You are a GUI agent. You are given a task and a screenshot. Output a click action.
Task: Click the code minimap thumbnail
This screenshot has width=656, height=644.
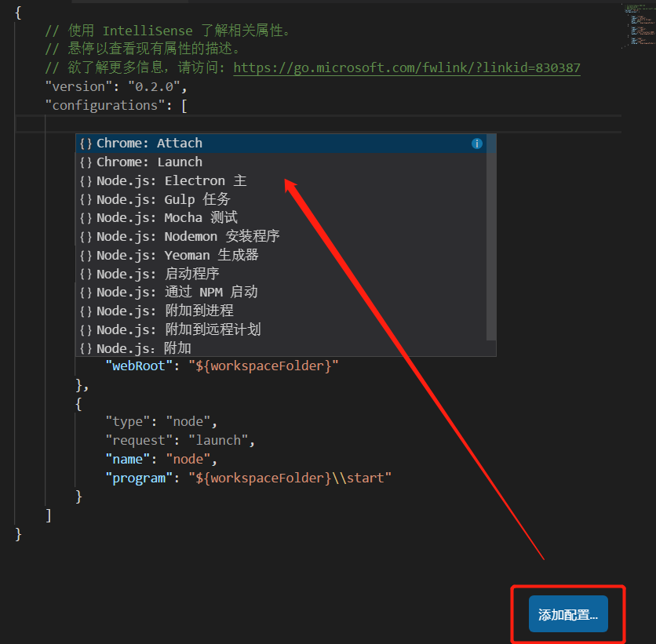pos(639,25)
